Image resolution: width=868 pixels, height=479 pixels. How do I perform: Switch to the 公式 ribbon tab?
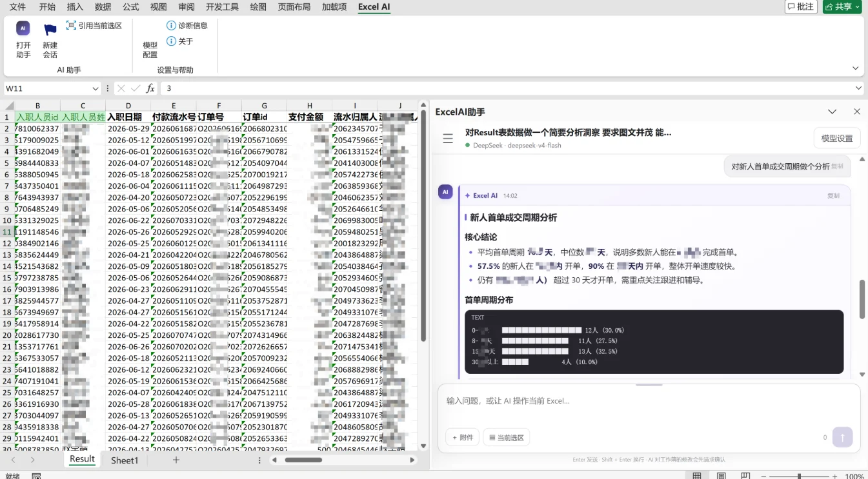coord(131,7)
